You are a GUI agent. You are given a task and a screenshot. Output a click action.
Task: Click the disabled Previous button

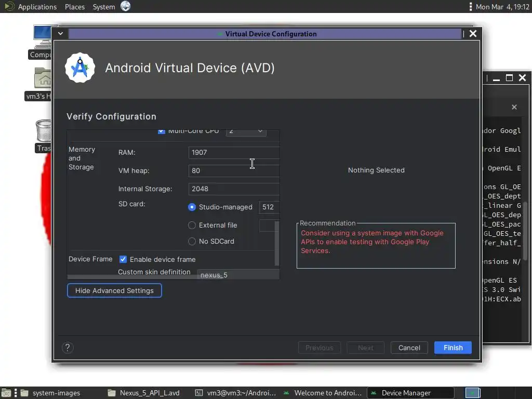coord(320,348)
